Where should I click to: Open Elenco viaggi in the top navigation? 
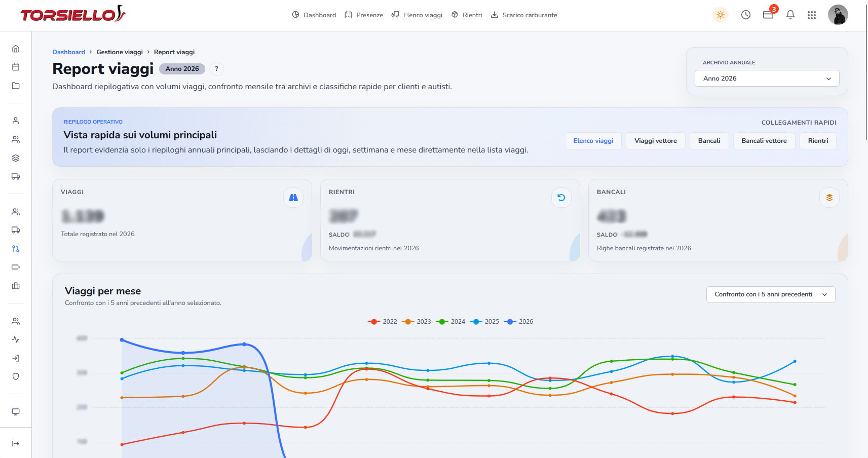pyautogui.click(x=417, y=15)
